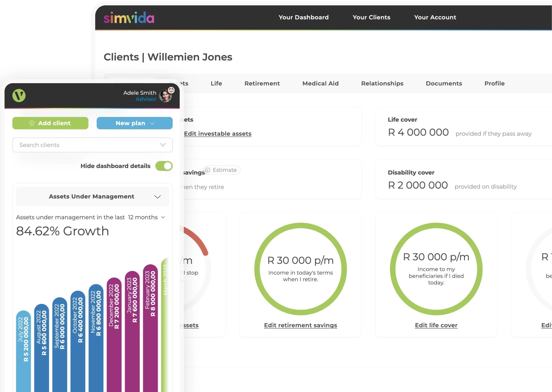Open Your Dashboard in the top navigation
Screen dimensions: 552x392
click(304, 17)
